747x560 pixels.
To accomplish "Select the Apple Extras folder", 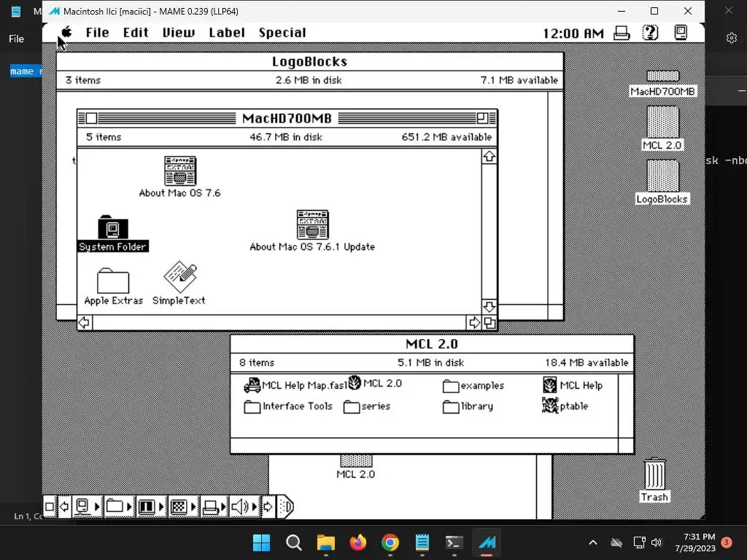I will [113, 281].
